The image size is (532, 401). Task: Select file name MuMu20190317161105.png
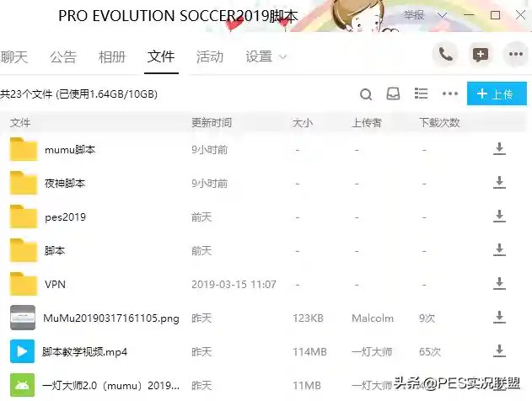[111, 318]
